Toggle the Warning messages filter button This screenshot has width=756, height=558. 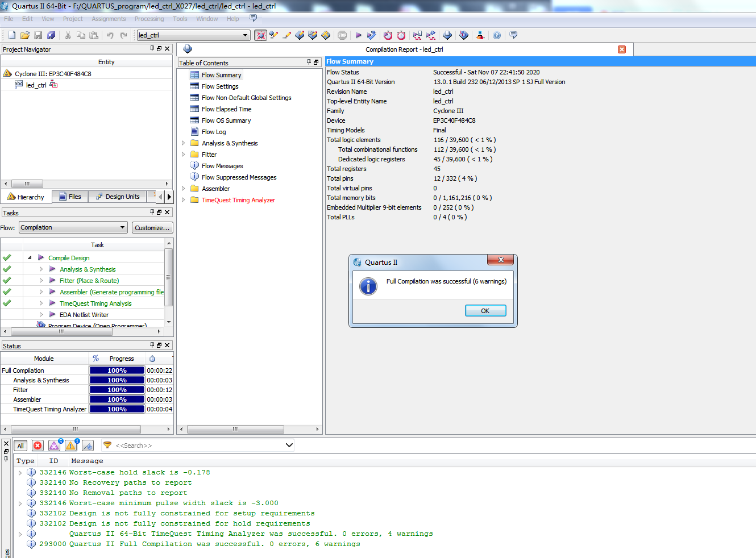(x=71, y=446)
